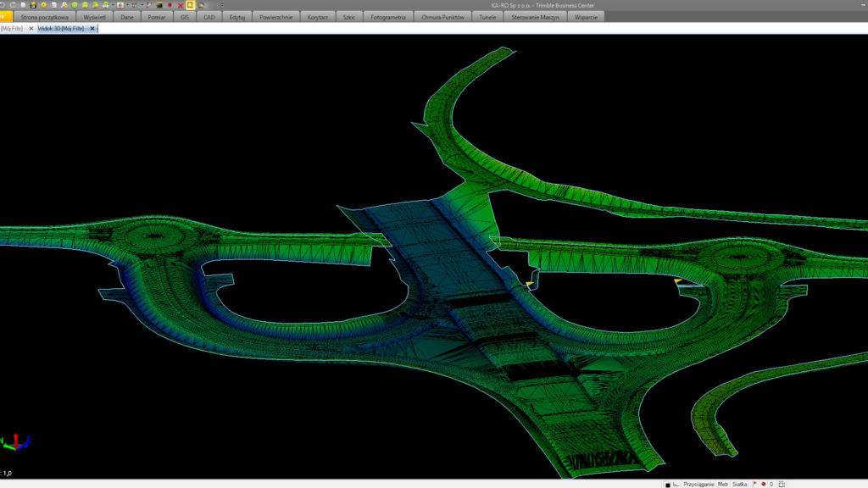Close the Widok 3D [Mój Filtr] view
The image size is (868, 488).
(92, 28)
